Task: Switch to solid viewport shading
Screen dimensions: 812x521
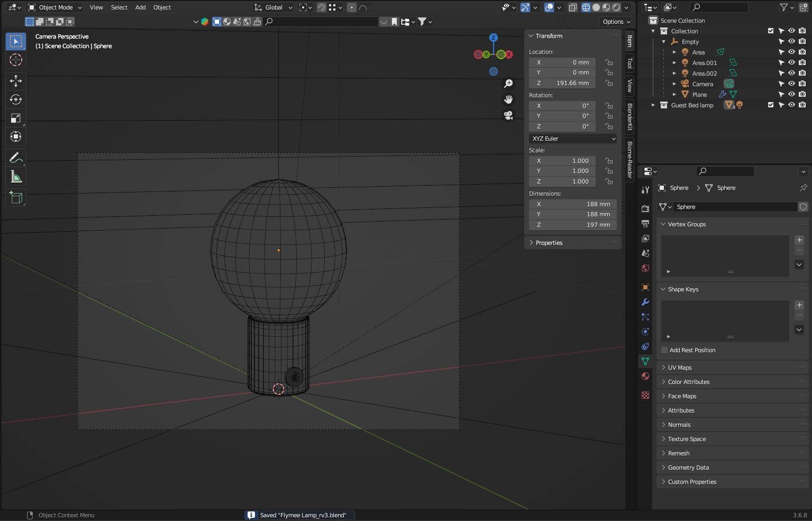Action: pyautogui.click(x=596, y=7)
